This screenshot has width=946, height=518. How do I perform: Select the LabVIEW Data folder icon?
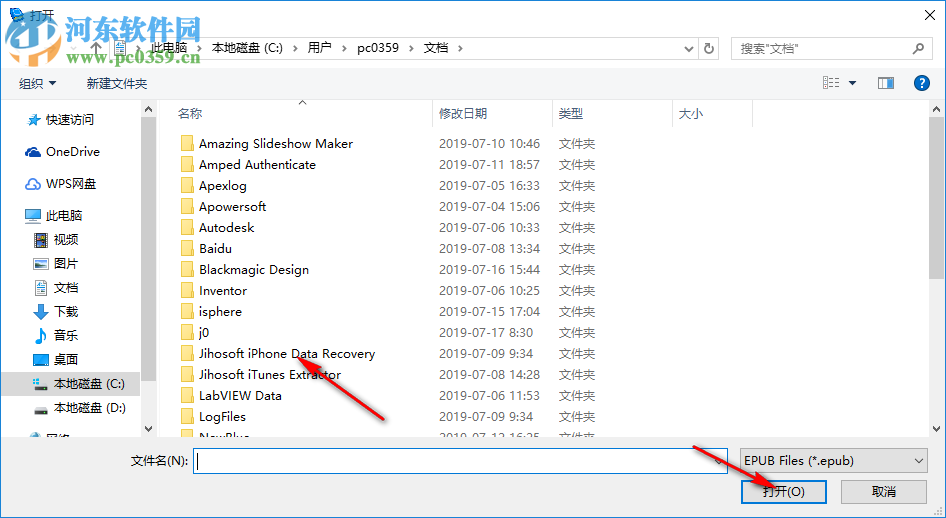tap(188, 396)
